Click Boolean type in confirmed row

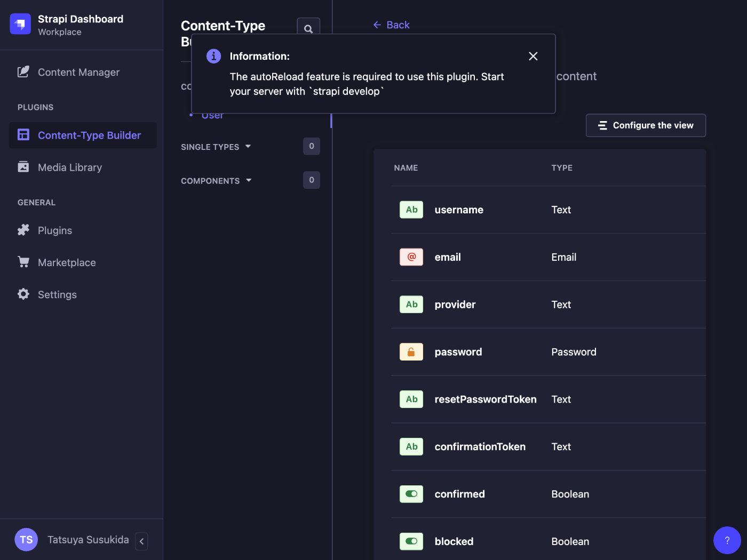click(570, 494)
